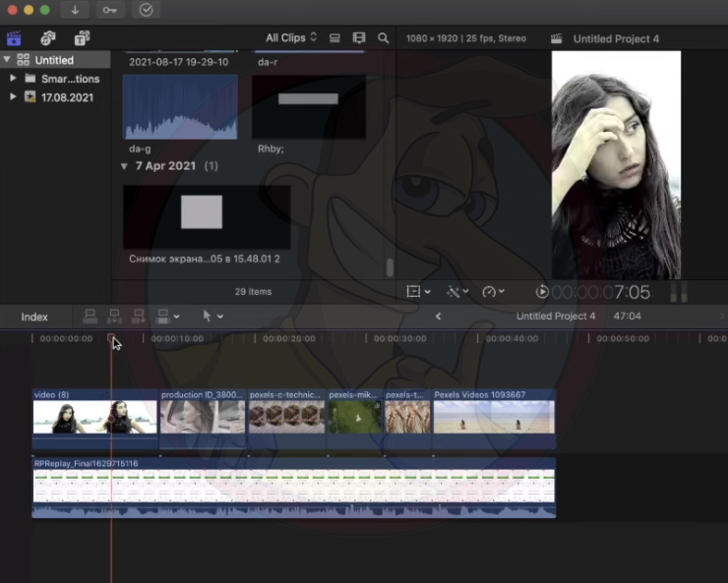Click the da-r clip label

[268, 62]
